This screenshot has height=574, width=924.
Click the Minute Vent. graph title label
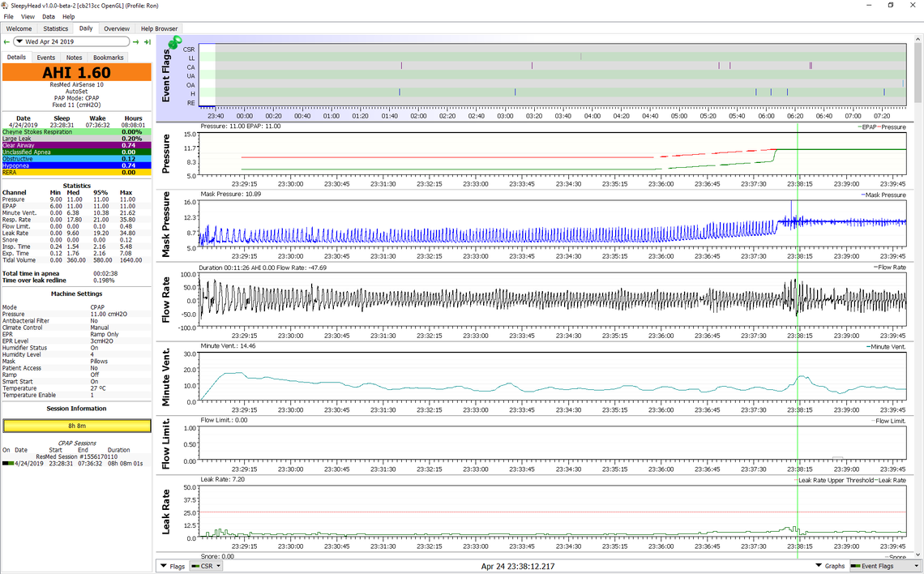tap(165, 377)
